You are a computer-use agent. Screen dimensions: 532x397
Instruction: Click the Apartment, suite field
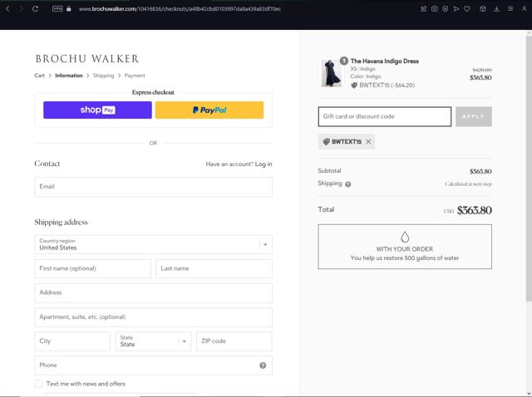(x=153, y=317)
